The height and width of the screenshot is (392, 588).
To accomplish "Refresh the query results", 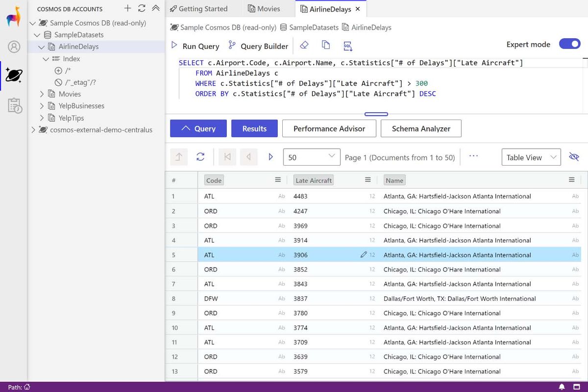I will pos(200,157).
